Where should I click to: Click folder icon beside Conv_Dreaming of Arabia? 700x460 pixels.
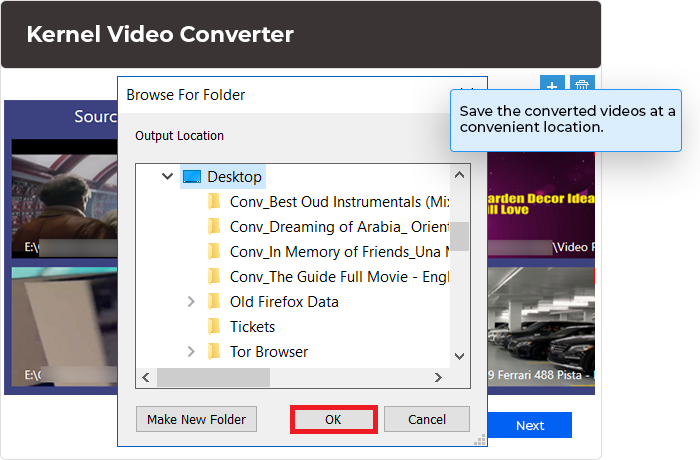pyautogui.click(x=214, y=226)
